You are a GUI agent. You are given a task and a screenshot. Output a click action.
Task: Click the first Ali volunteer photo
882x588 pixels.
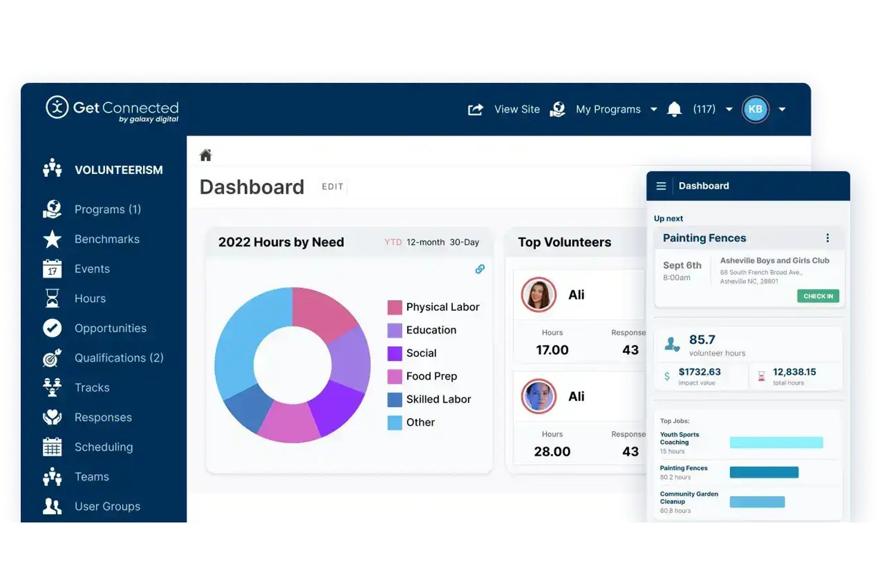(539, 295)
